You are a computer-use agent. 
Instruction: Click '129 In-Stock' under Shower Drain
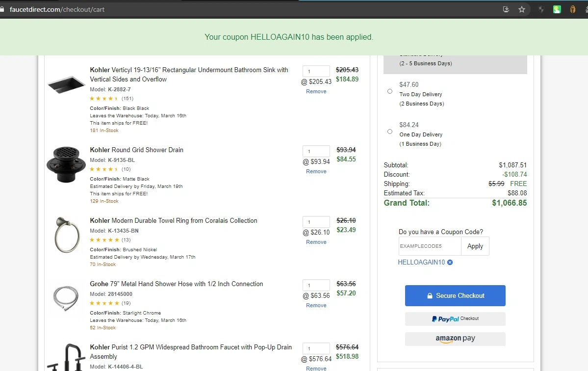point(104,201)
